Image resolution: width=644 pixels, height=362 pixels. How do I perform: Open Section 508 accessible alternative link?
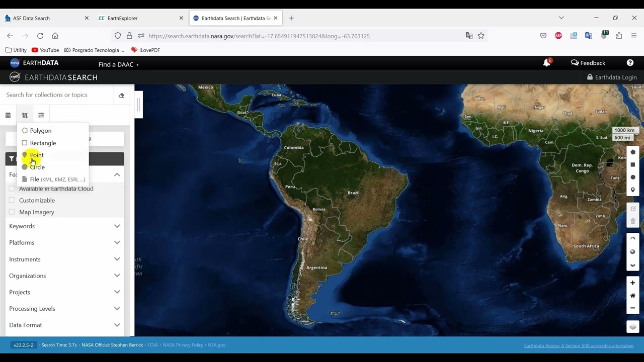click(x=579, y=345)
